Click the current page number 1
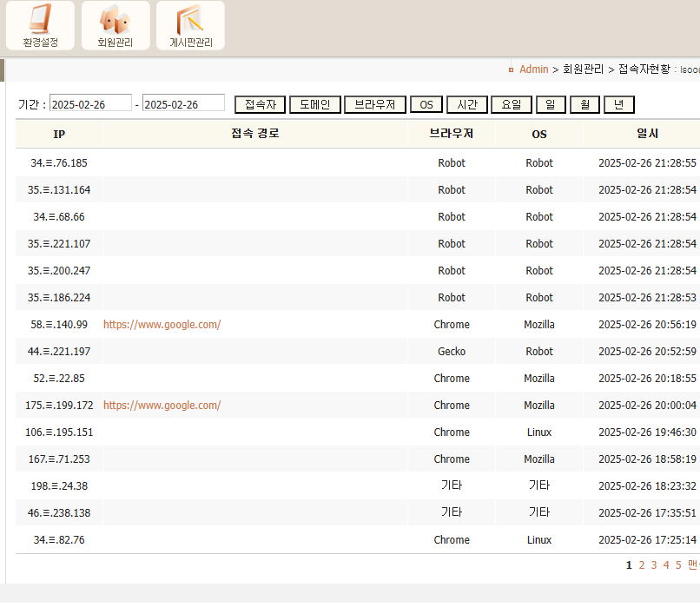700x614 pixels. [x=629, y=565]
